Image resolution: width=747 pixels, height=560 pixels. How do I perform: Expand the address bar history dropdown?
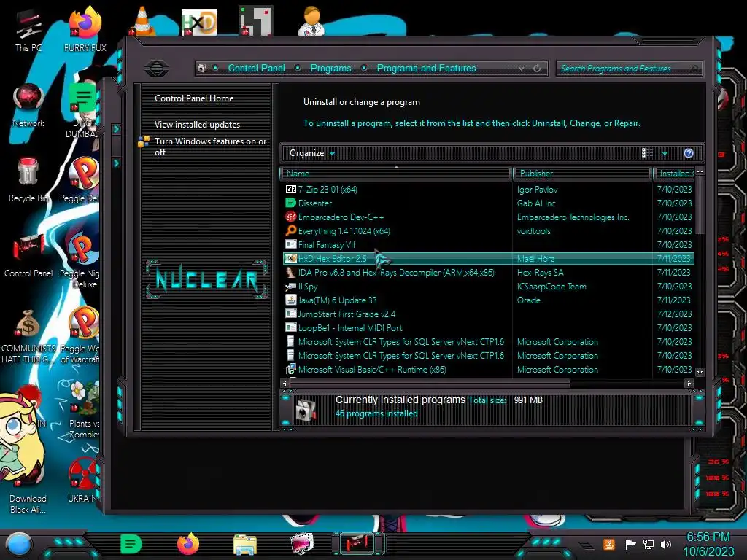pos(521,68)
